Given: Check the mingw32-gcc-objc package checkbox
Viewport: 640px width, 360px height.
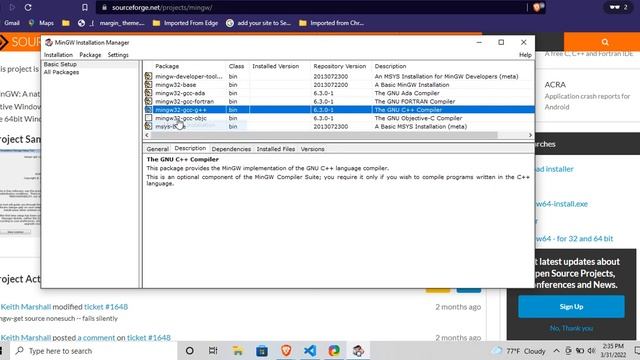Looking at the screenshot, I should [x=149, y=118].
